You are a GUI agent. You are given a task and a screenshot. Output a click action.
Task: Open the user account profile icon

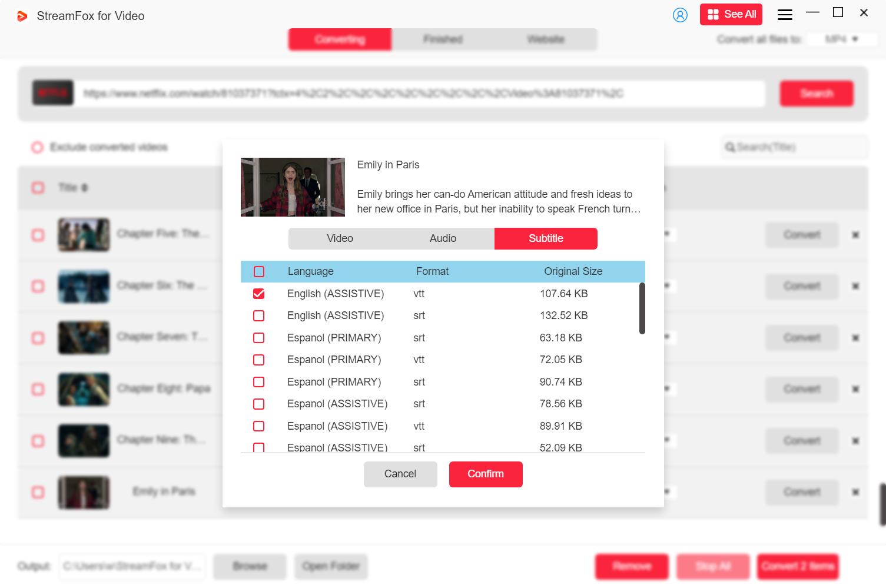[680, 15]
